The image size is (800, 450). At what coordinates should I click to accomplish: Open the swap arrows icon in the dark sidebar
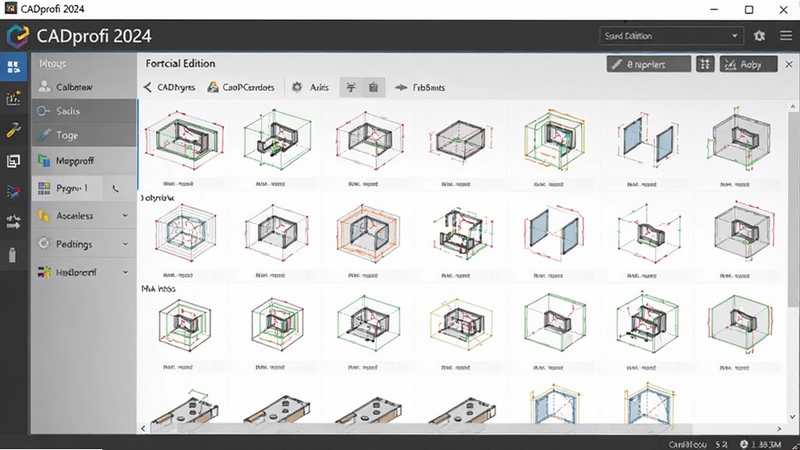coord(13,222)
